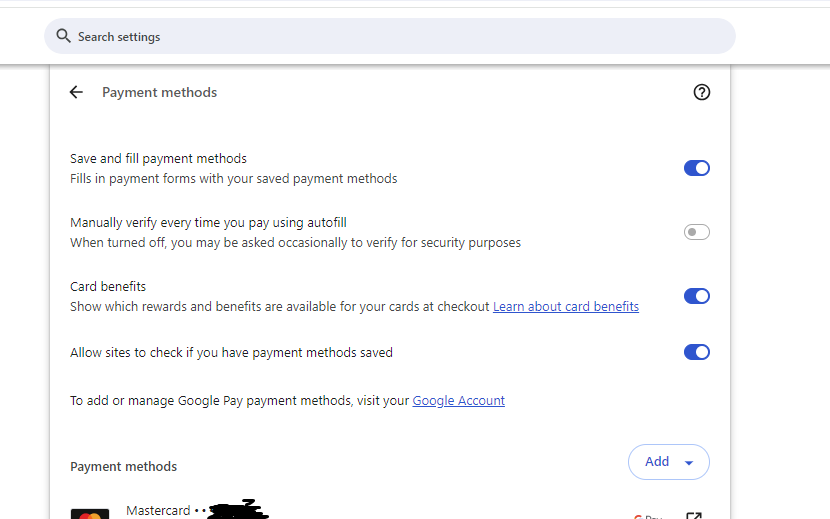Disable Allow sites to check payment methods
Screen dimensions: 830x519
coord(696,352)
